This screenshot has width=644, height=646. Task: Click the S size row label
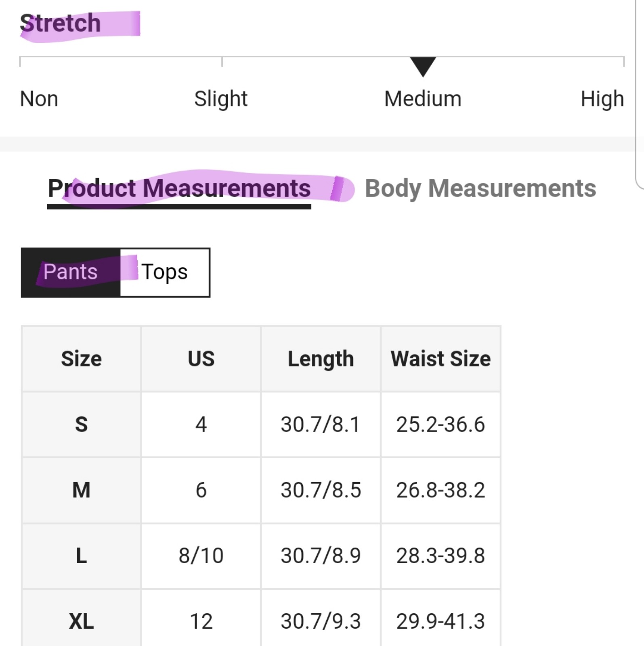coord(81,425)
